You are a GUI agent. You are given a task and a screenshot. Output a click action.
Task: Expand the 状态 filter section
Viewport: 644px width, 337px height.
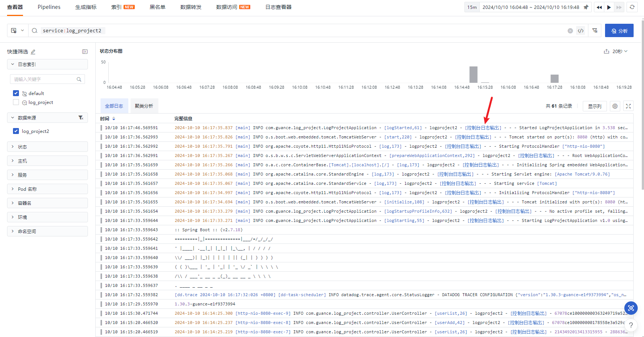point(47,147)
